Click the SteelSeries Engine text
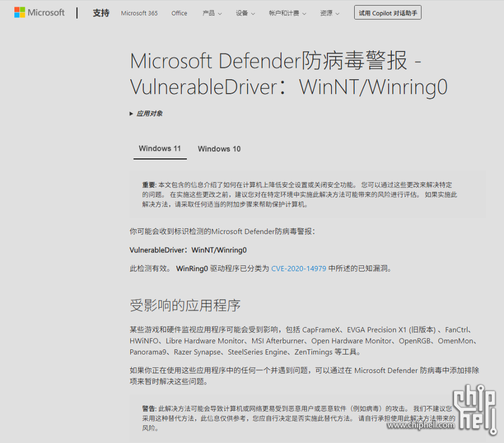The height and width of the screenshot is (443, 504). 257,352
